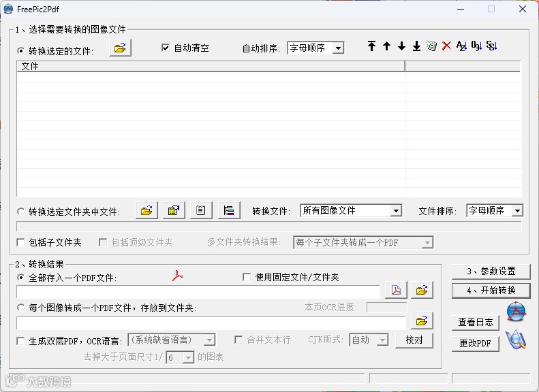Move selected file to top of list
The height and width of the screenshot is (392, 539).
coord(371,46)
